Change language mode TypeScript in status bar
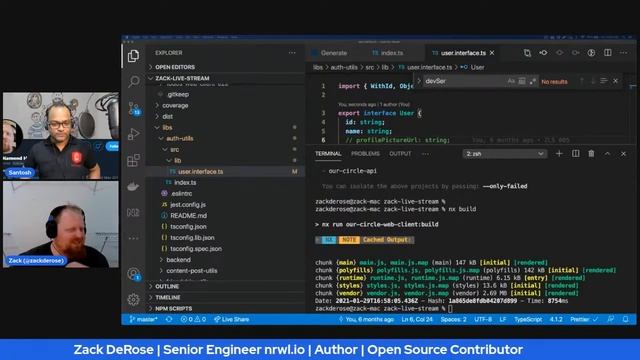This screenshot has width=640, height=360. (528, 319)
